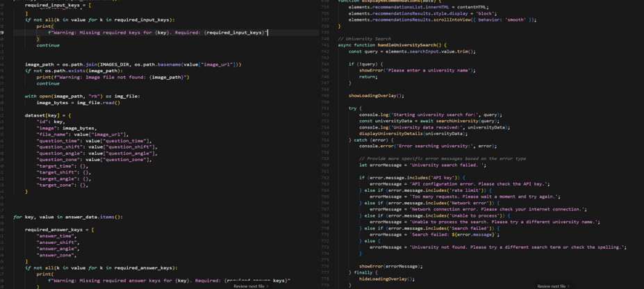Viewport: 644px width, 289px height.
Task: Click 'Review next file' in the right pane
Action: (551, 286)
